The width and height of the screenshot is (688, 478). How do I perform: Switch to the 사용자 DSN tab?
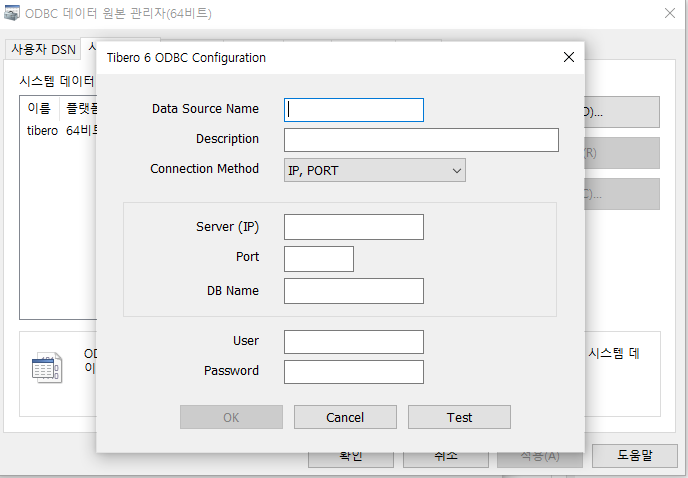point(43,49)
